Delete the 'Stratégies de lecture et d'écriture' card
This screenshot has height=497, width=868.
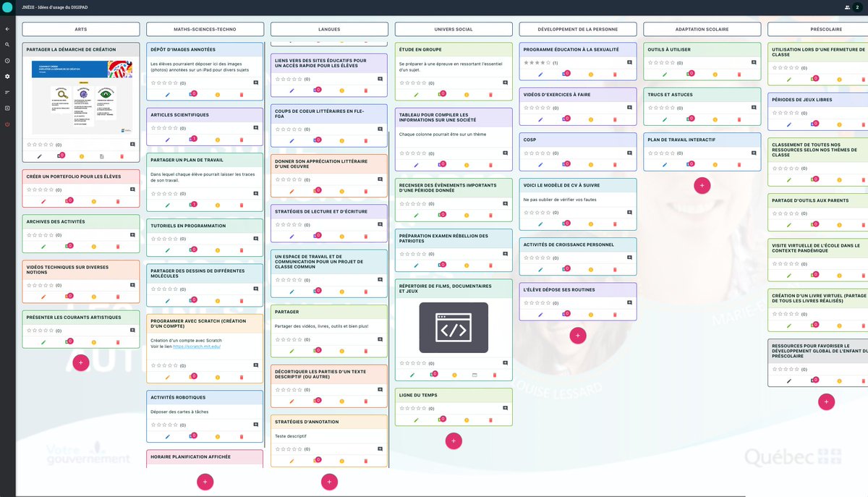coord(366,236)
